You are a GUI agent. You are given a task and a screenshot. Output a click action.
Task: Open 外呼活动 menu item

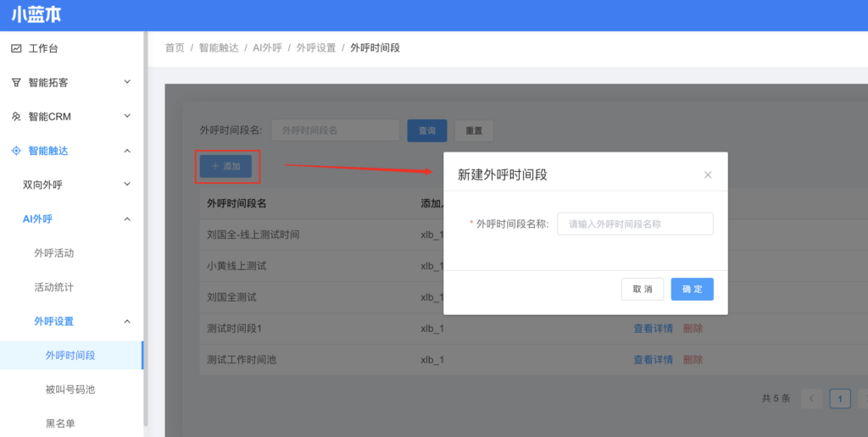tap(59, 253)
